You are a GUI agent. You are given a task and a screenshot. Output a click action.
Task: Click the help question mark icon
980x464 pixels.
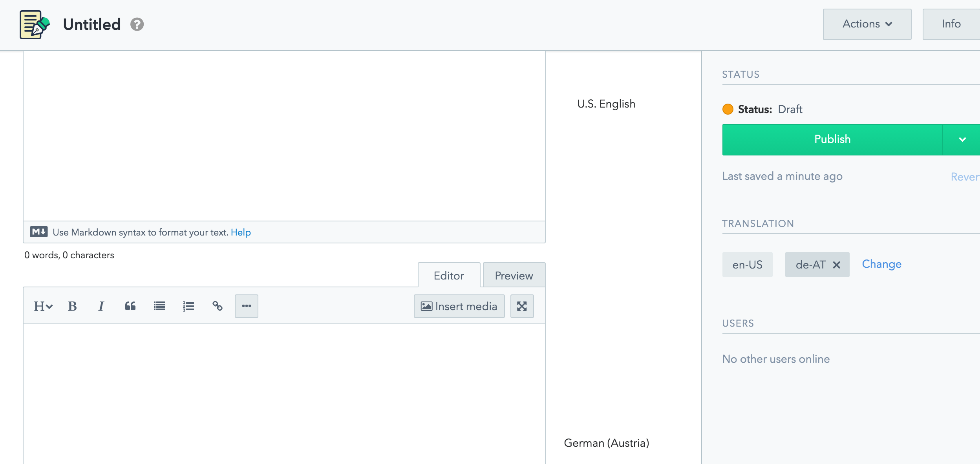coord(137,24)
